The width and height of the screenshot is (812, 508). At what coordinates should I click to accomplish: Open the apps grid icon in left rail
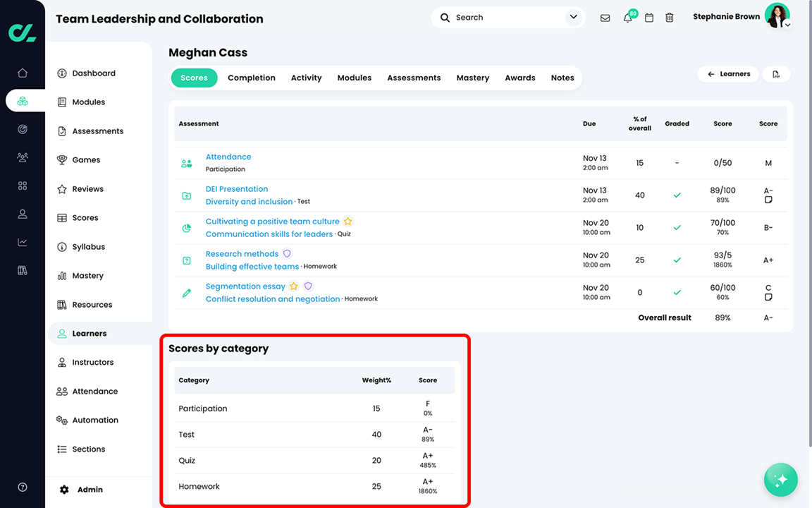point(23,186)
